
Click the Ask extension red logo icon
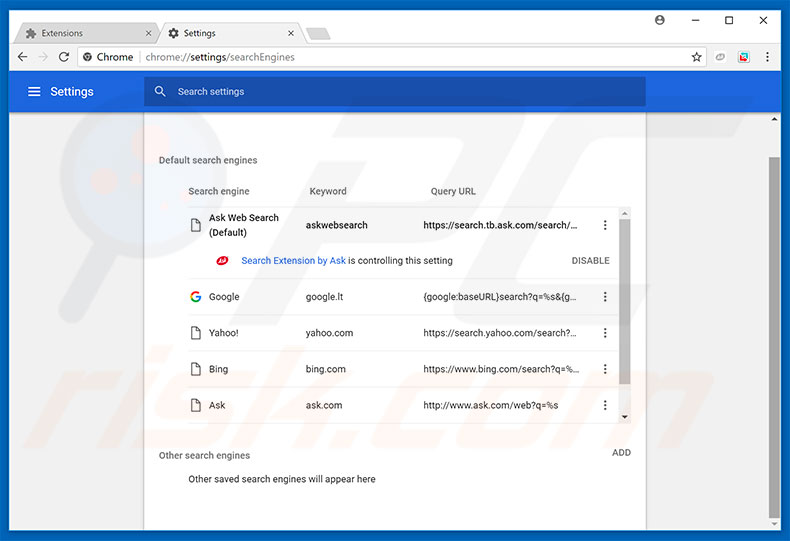click(222, 260)
